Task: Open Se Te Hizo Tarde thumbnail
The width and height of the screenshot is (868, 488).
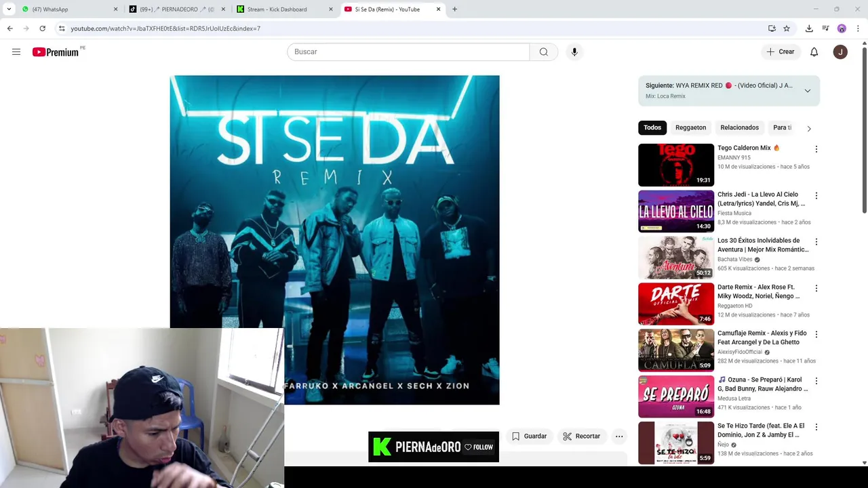Action: [676, 443]
